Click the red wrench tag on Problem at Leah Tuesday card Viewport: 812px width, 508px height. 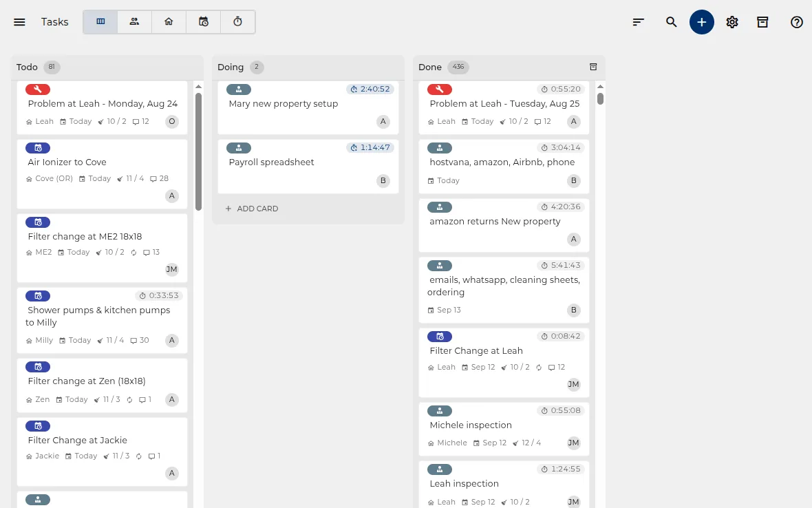click(440, 89)
